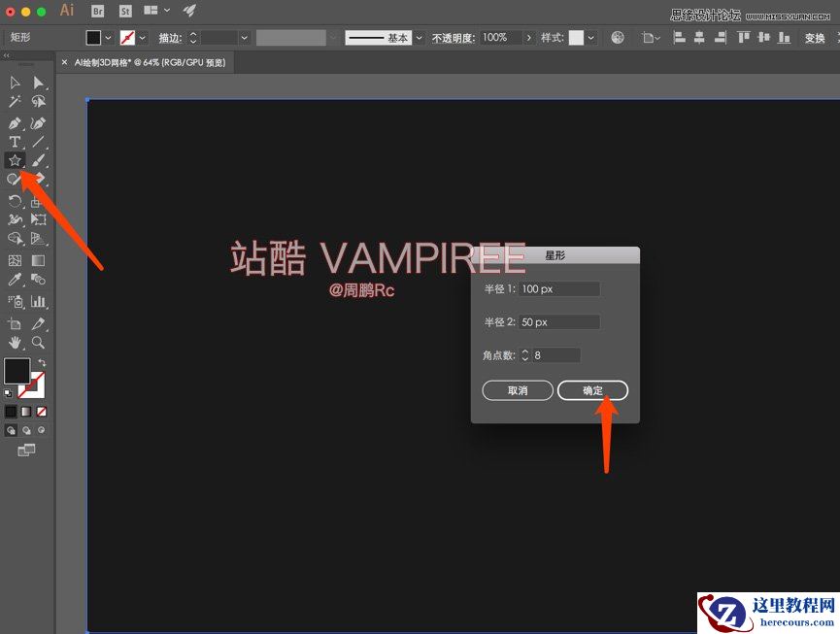The width and height of the screenshot is (840, 634).
Task: Enable Draw Inside mode
Action: point(41,430)
